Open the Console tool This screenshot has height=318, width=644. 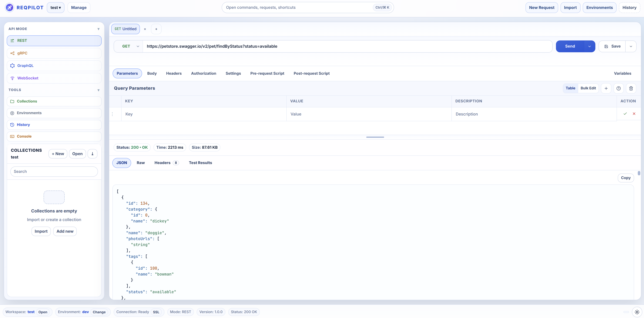coord(54,136)
